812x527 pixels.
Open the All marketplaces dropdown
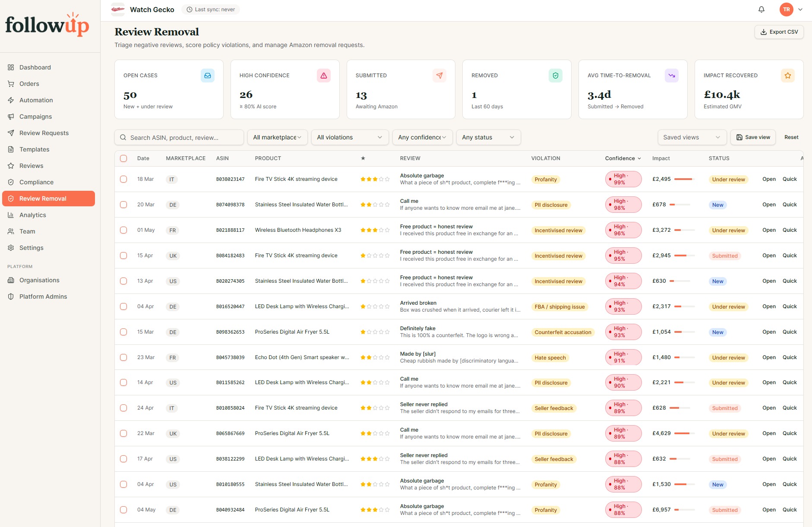click(x=278, y=137)
